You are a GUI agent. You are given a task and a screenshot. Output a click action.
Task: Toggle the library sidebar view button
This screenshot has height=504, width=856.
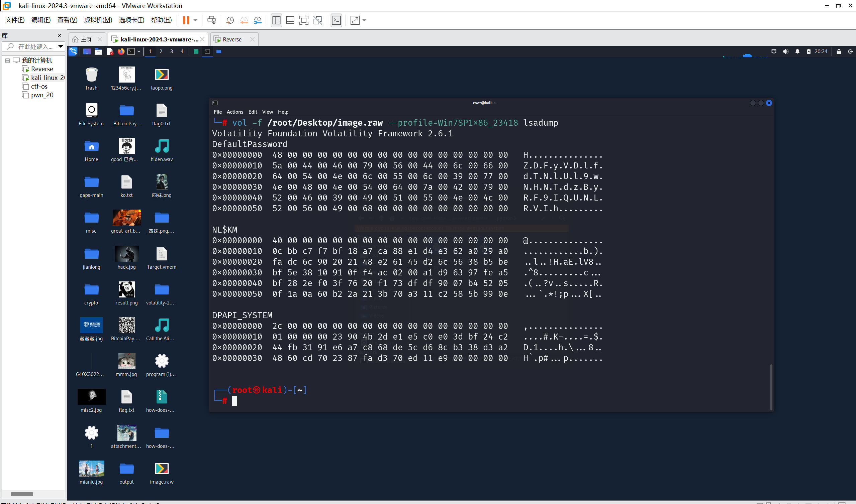276,20
